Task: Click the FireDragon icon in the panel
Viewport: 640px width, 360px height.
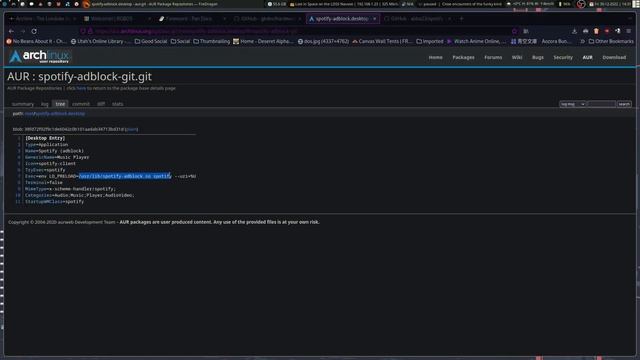Action: click(x=86, y=4)
